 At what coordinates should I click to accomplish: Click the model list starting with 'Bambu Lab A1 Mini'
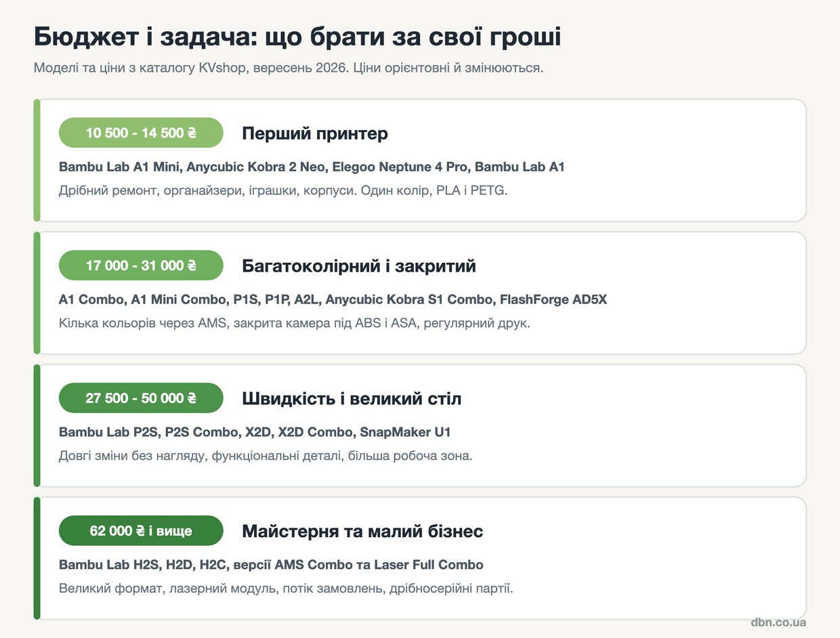pos(312,167)
